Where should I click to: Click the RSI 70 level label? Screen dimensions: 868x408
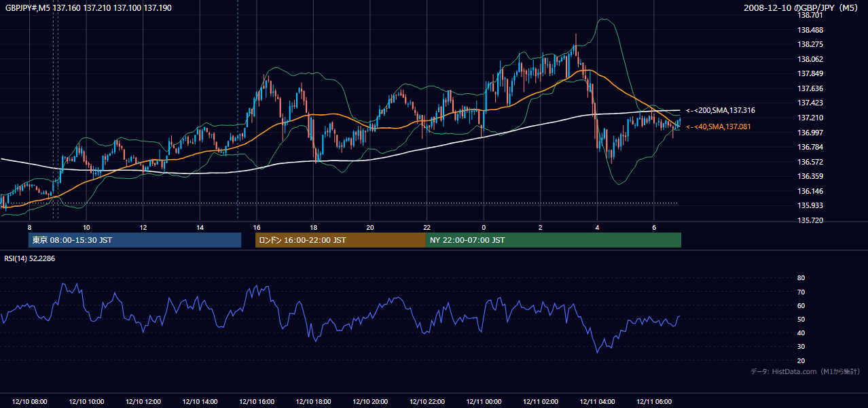pyautogui.click(x=801, y=292)
